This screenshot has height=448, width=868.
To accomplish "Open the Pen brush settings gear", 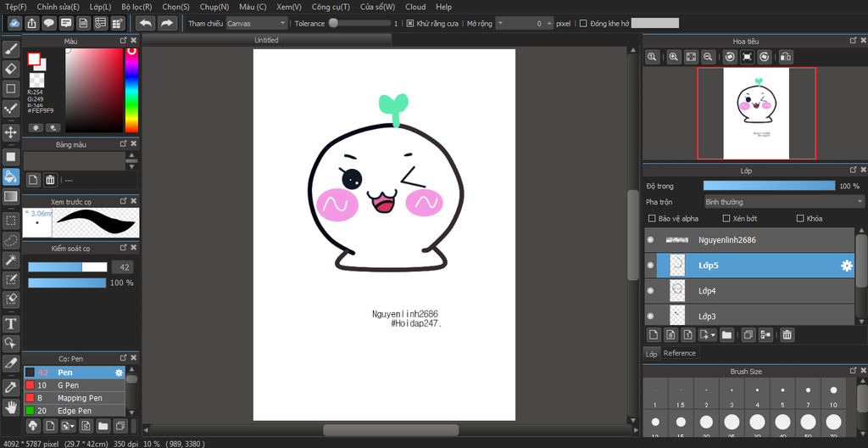I will [x=119, y=372].
